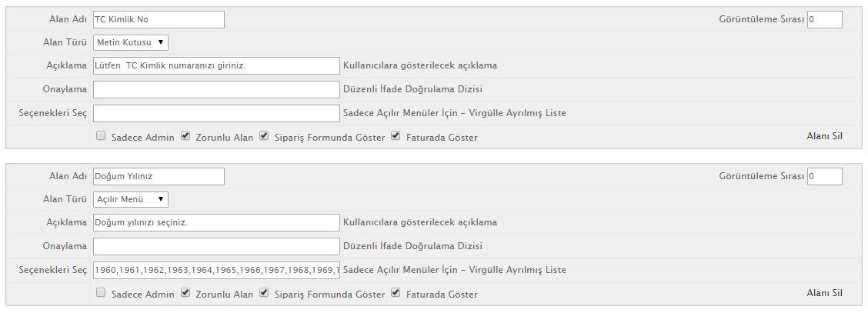Toggle Sipariş Formunda Göster for TC Kimlik No
The height and width of the screenshot is (313, 868).
click(x=264, y=135)
